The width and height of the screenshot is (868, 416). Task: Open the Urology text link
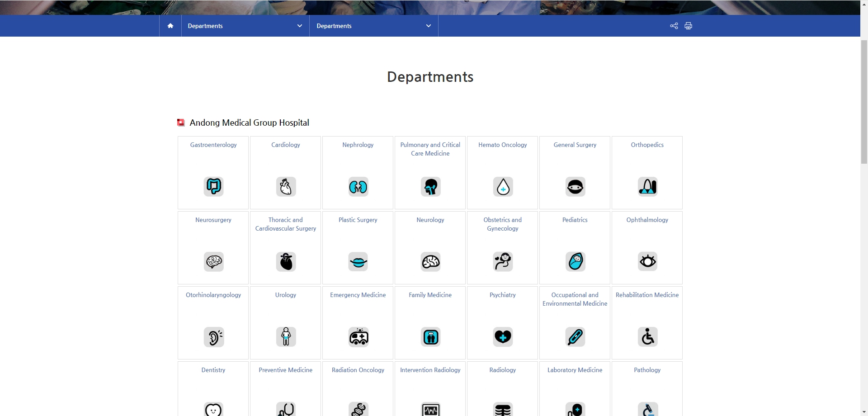286,295
